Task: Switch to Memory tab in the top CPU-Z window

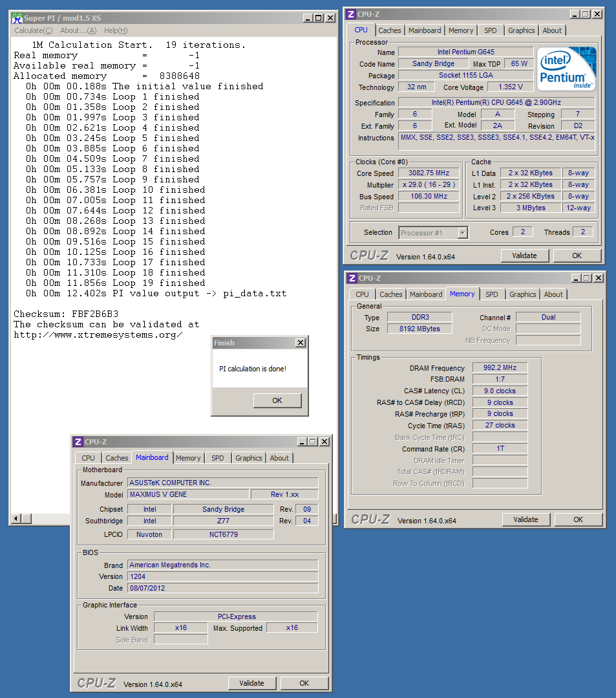Action: click(461, 30)
